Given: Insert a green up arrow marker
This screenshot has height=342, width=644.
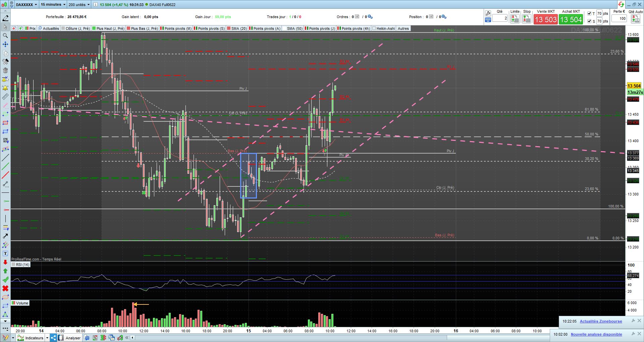Looking at the screenshot, I should [x=5, y=271].
